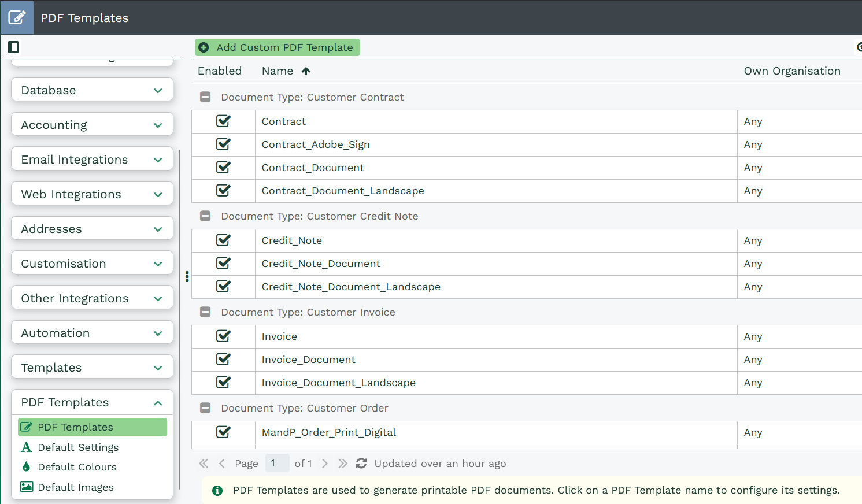
Task: Jump to last page double-arrow
Action: pos(343,464)
